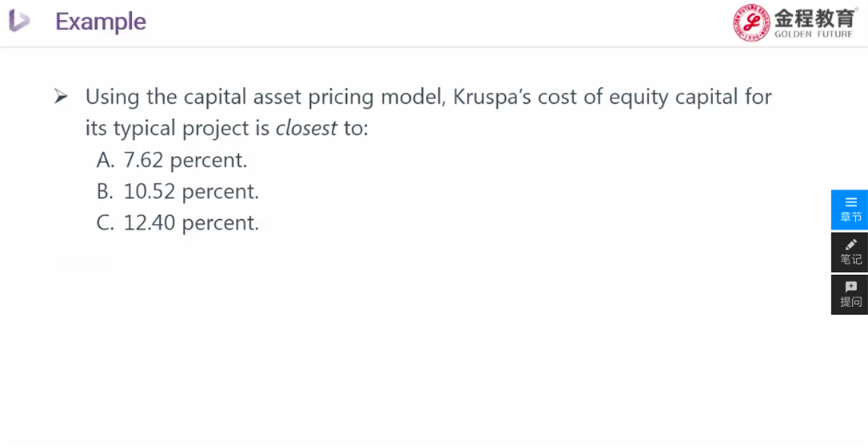Click the 提问 label on the sidebar
Screen dimensions: 868x447
tap(851, 302)
